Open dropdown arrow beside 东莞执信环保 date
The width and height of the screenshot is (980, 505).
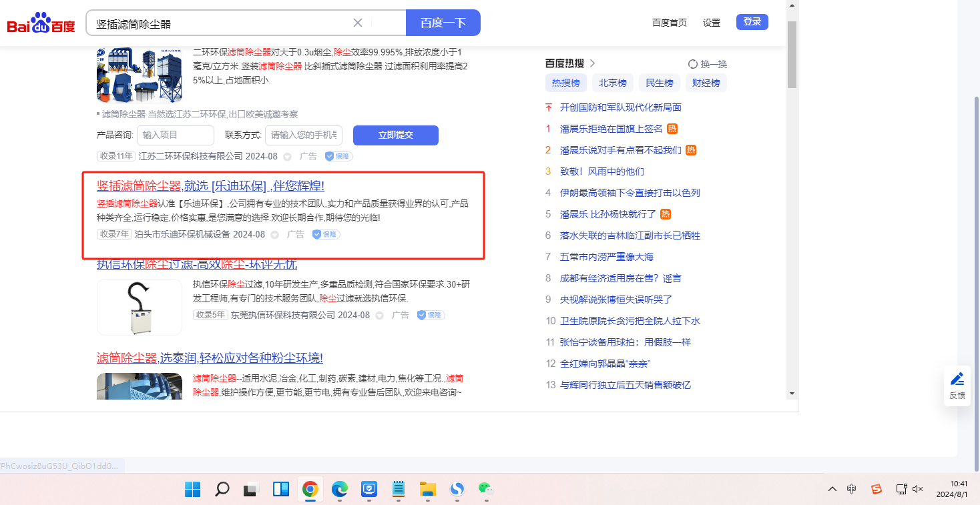pyautogui.click(x=379, y=316)
